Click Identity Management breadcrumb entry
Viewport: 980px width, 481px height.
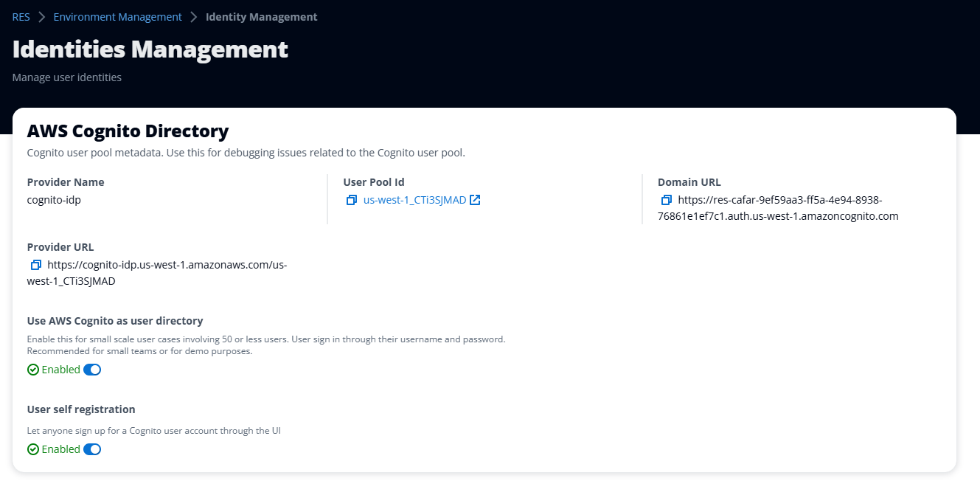[261, 16]
